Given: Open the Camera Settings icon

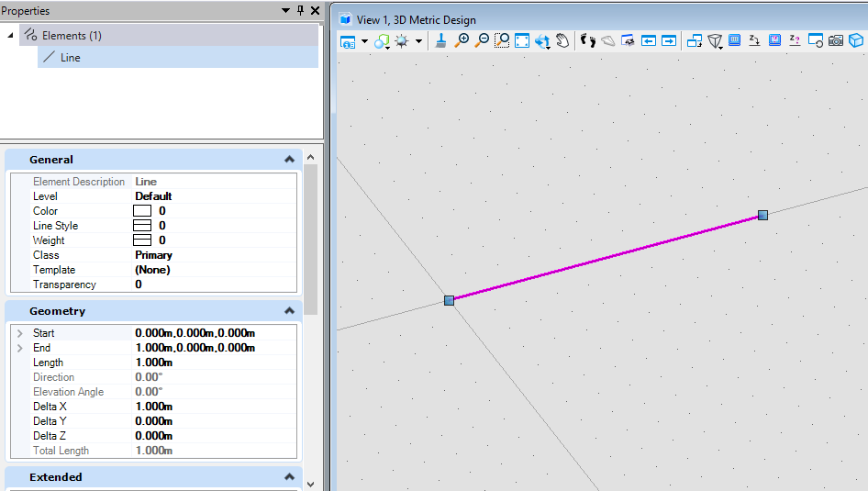Looking at the screenshot, I should coord(836,40).
